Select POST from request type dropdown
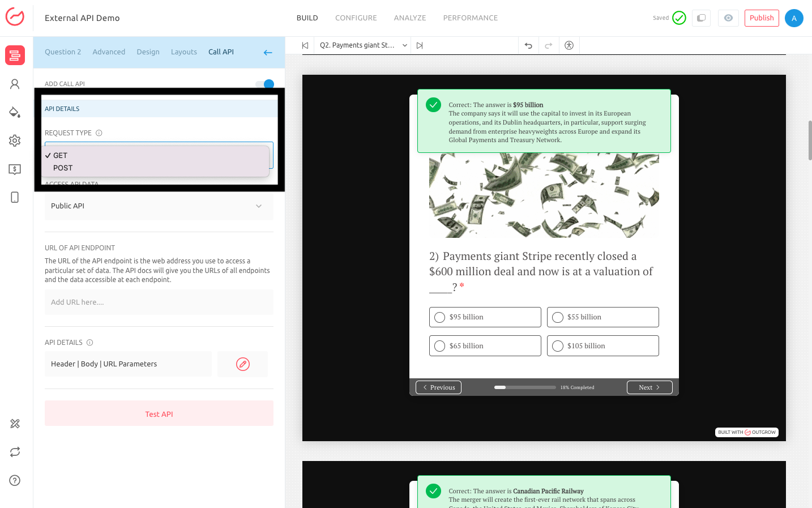 point(63,168)
